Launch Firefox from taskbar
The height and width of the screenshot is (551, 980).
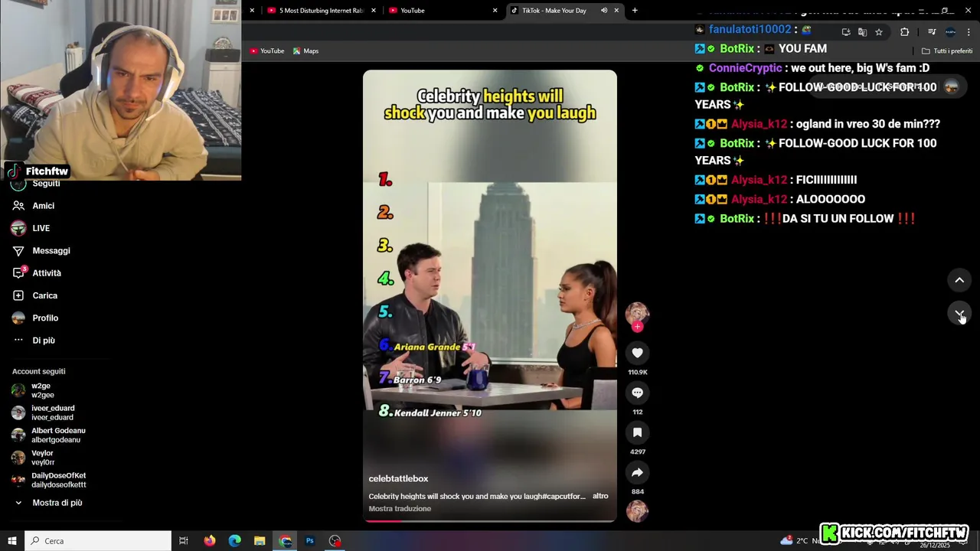[210, 541]
